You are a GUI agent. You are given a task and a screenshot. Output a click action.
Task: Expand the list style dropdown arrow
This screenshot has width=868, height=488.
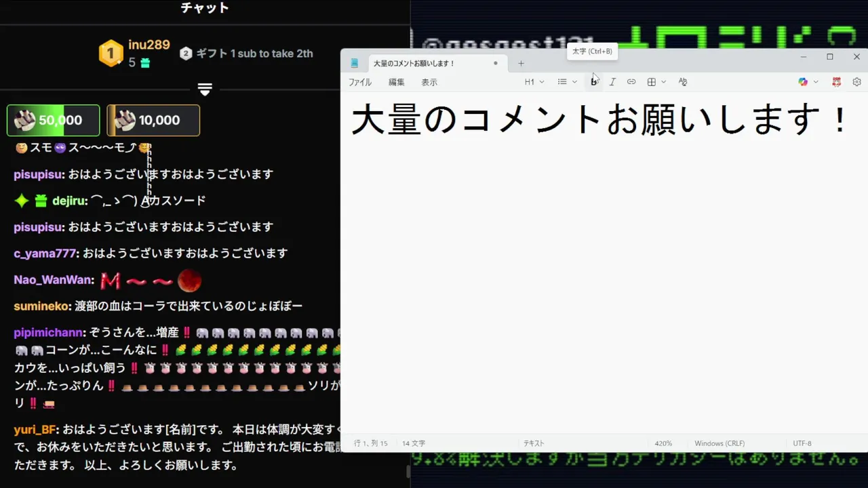click(574, 82)
